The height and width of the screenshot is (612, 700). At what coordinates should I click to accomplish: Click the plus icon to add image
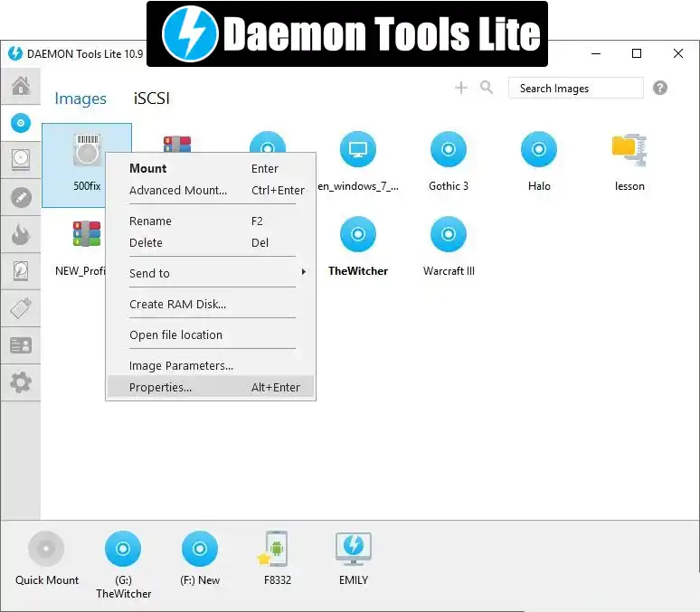[460, 88]
